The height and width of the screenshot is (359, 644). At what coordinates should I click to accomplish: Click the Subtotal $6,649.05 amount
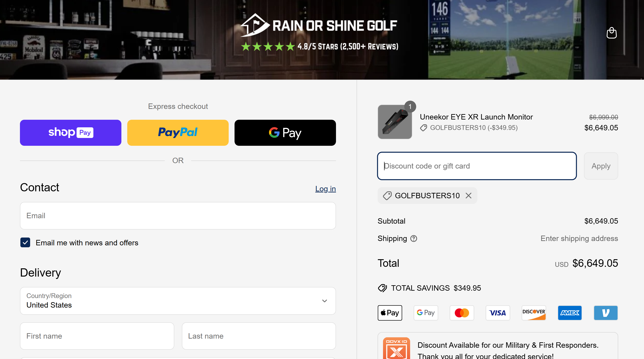[x=601, y=221]
